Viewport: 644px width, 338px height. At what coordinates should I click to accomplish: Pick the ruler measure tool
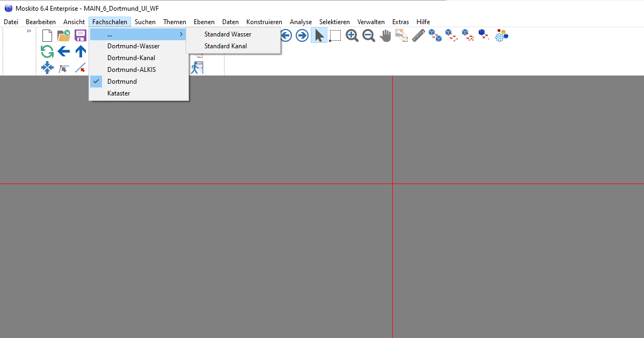point(419,36)
